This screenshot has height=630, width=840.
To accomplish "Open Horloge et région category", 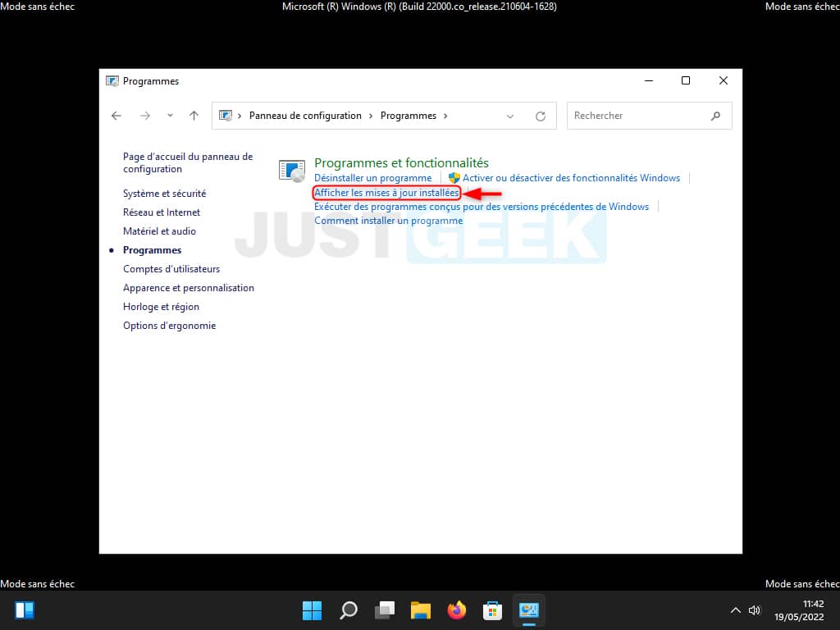I will [x=162, y=307].
